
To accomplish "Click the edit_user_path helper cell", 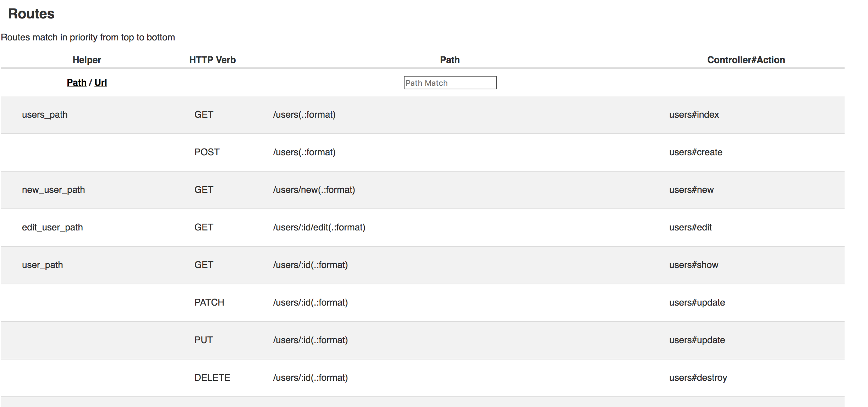I will point(53,227).
